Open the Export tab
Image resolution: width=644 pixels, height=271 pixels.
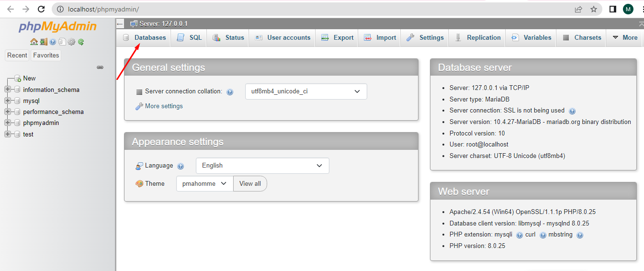(x=337, y=38)
